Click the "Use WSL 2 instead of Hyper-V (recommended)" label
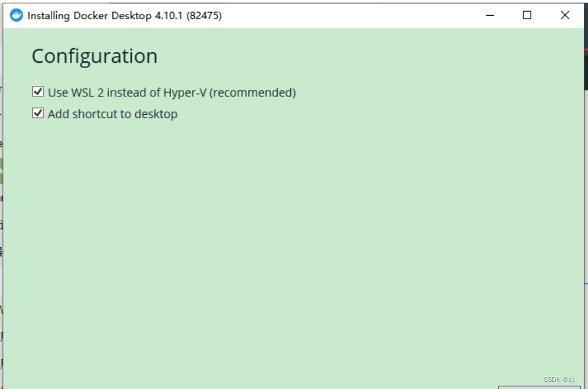 pos(172,92)
